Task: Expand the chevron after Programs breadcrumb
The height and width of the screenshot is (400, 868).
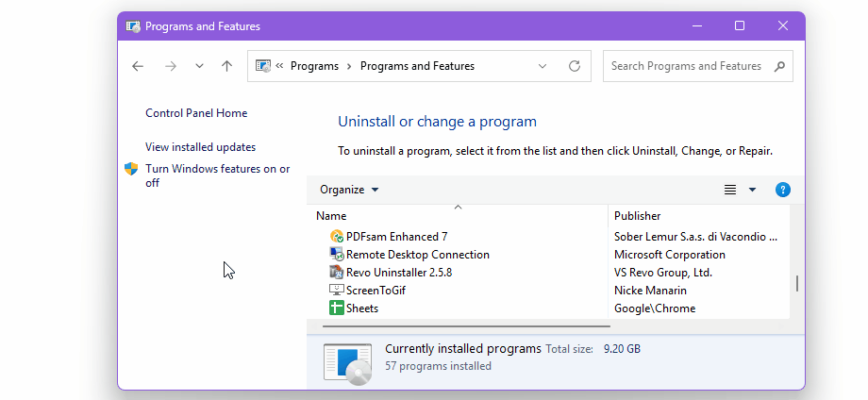Action: tap(349, 66)
